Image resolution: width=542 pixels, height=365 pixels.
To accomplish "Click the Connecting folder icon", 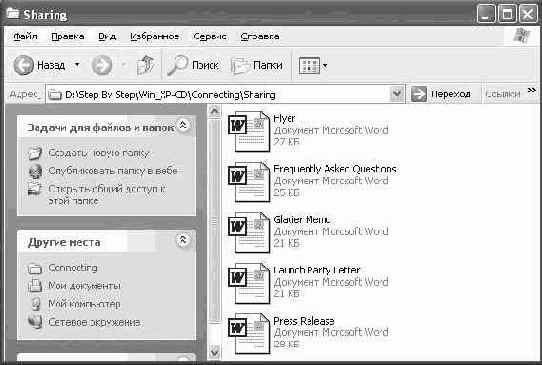I will 35,268.
